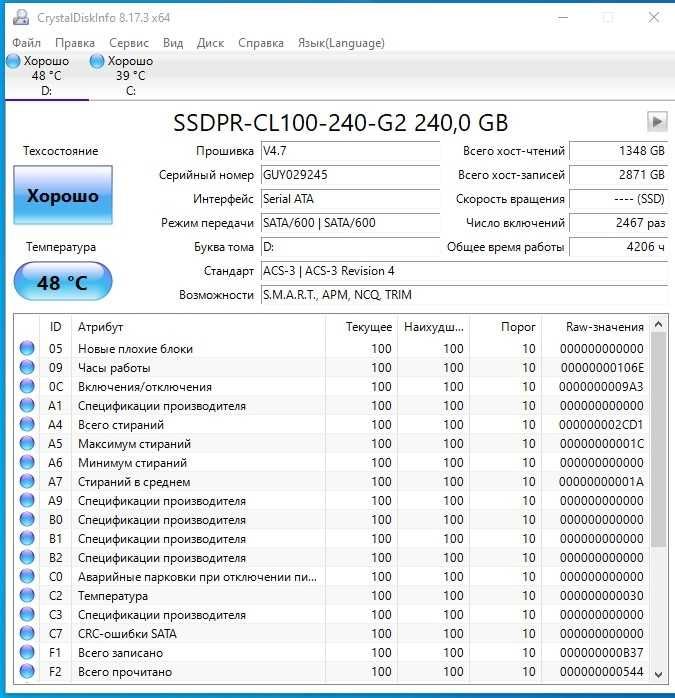This screenshot has width=675, height=698.
Task: Open the Правка menu
Action: coord(75,43)
